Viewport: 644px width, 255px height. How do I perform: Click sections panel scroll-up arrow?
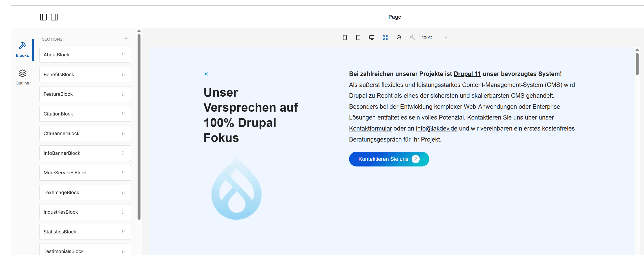coord(139,31)
